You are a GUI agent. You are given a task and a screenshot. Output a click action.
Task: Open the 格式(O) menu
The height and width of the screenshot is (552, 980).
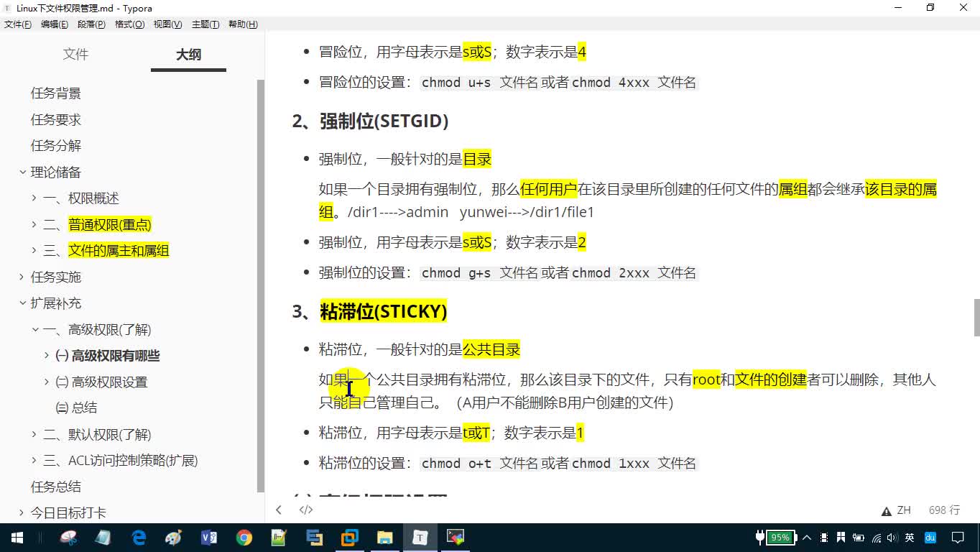click(x=129, y=24)
